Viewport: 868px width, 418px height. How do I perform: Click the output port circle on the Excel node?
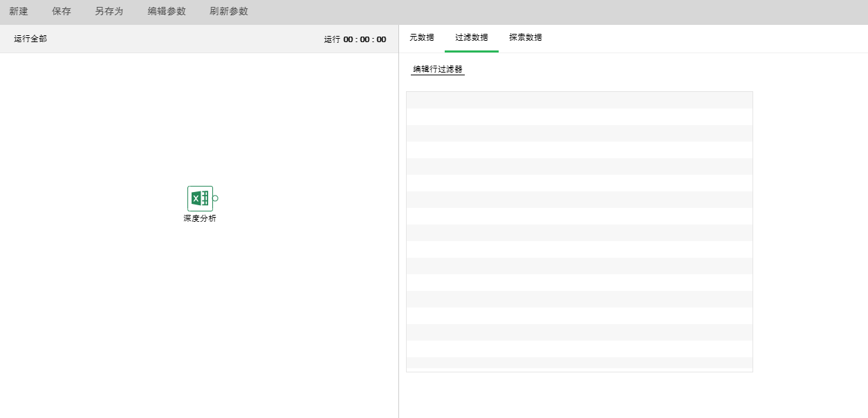coord(216,198)
